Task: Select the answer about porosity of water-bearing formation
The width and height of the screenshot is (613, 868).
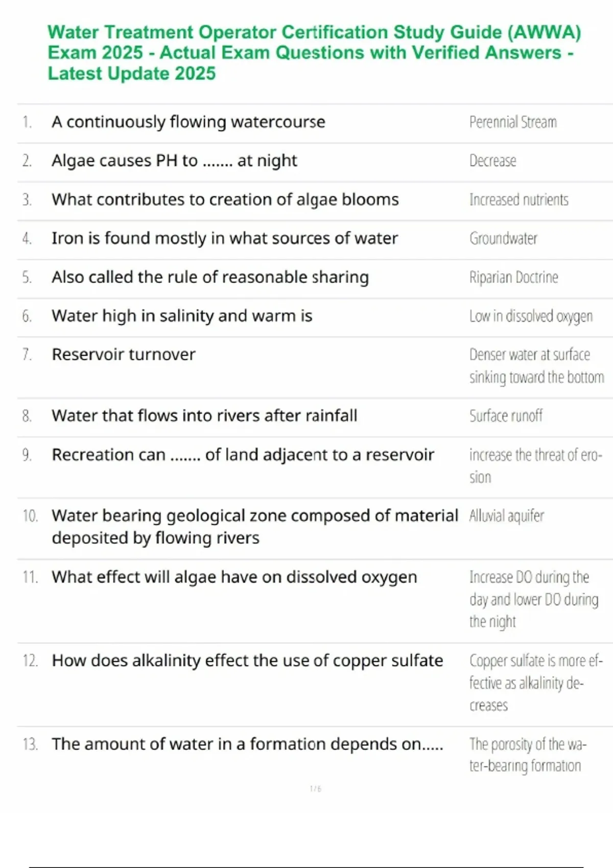Action: point(527,755)
